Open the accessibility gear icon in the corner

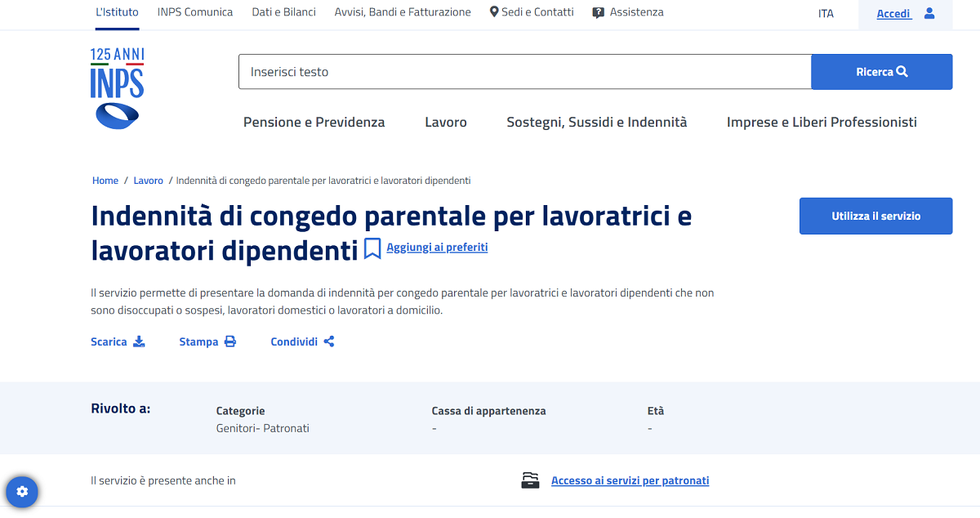[21, 492]
